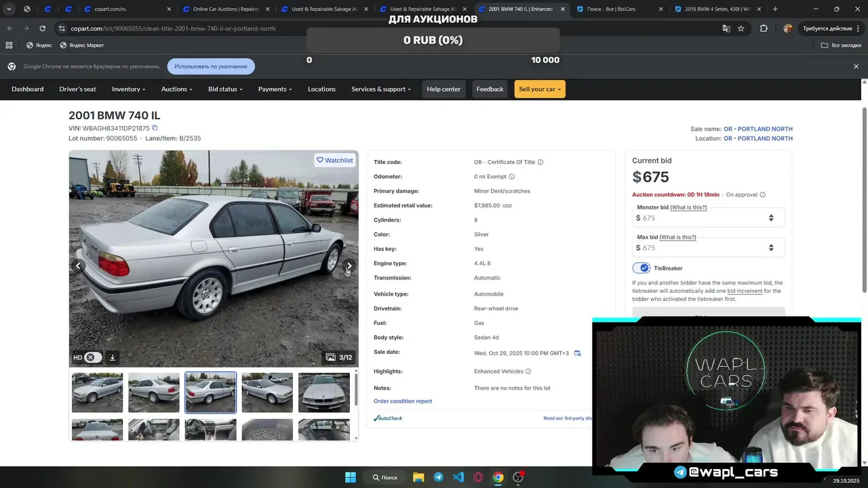The width and height of the screenshot is (868, 488).
Task: Open Order condition report link
Action: pyautogui.click(x=403, y=401)
